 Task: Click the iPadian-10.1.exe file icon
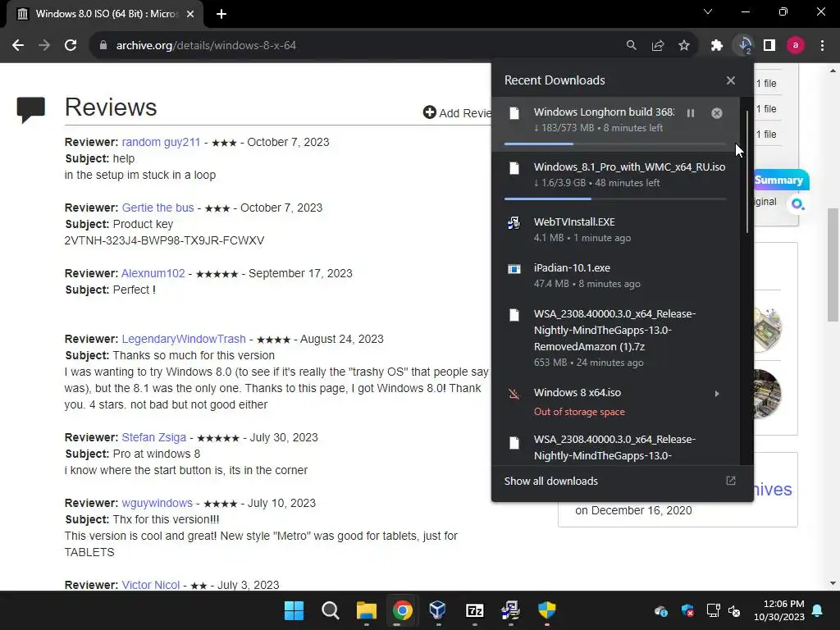click(514, 268)
